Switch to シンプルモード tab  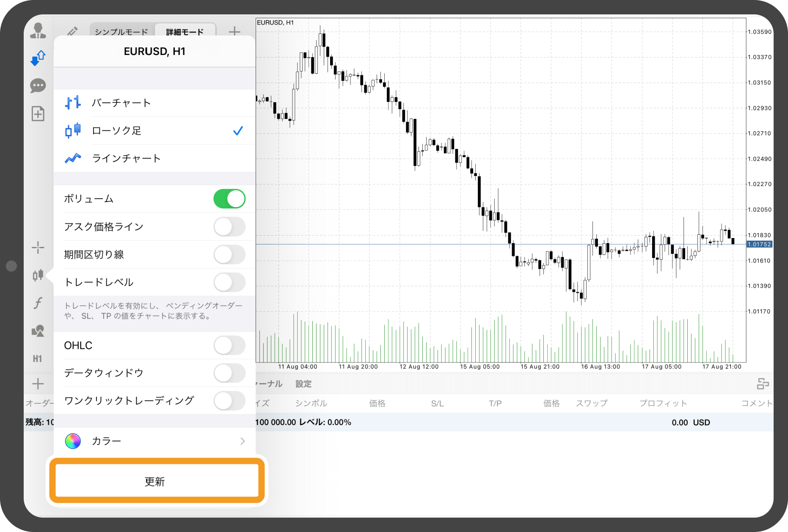tap(122, 31)
